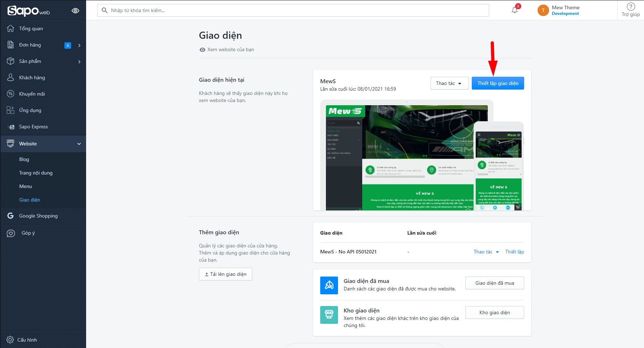Click the MewS - No API 05012021 row name
Screen dimensions: 644x348
click(348, 252)
